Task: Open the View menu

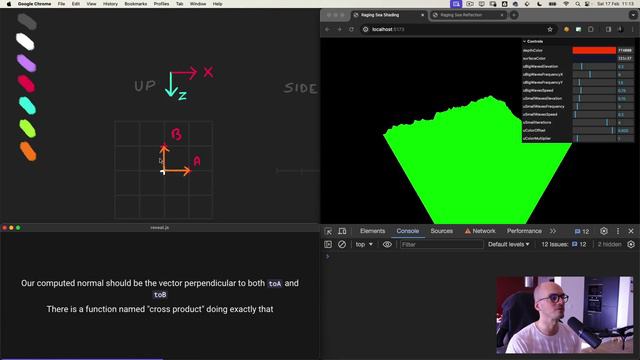Action: coord(91,4)
